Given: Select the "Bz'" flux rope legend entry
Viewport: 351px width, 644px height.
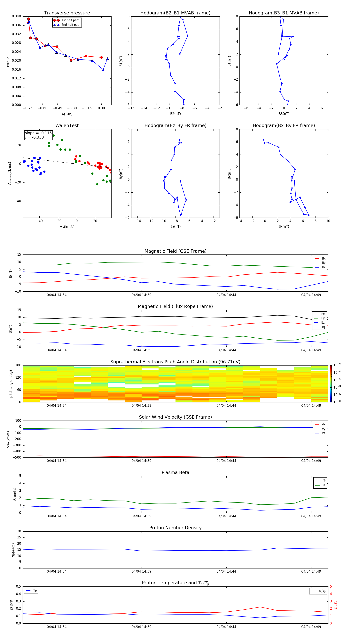Looking at the screenshot, I should point(320,323).
